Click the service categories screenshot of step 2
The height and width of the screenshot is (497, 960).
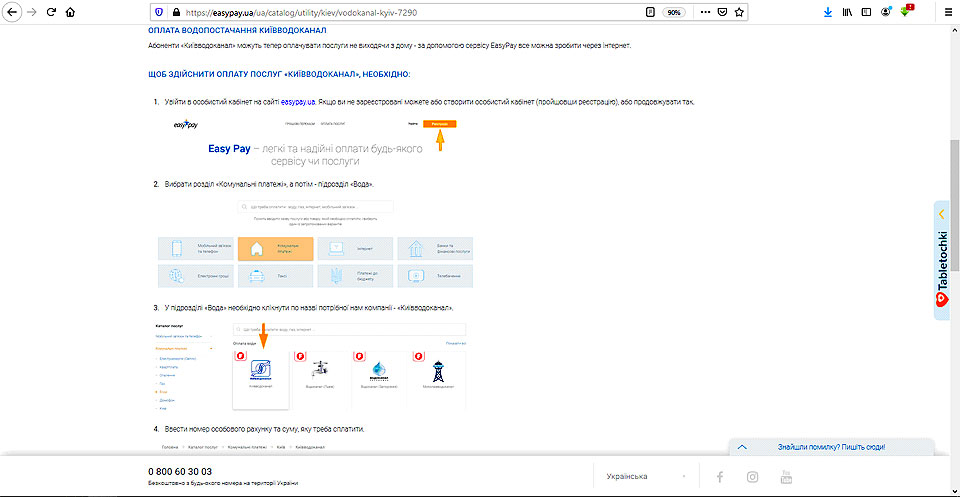point(315,244)
